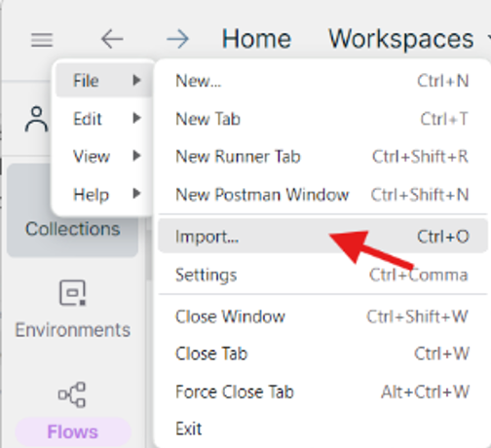Go forward with the right arrow
Viewport: 491px width, 448px height.
(177, 39)
